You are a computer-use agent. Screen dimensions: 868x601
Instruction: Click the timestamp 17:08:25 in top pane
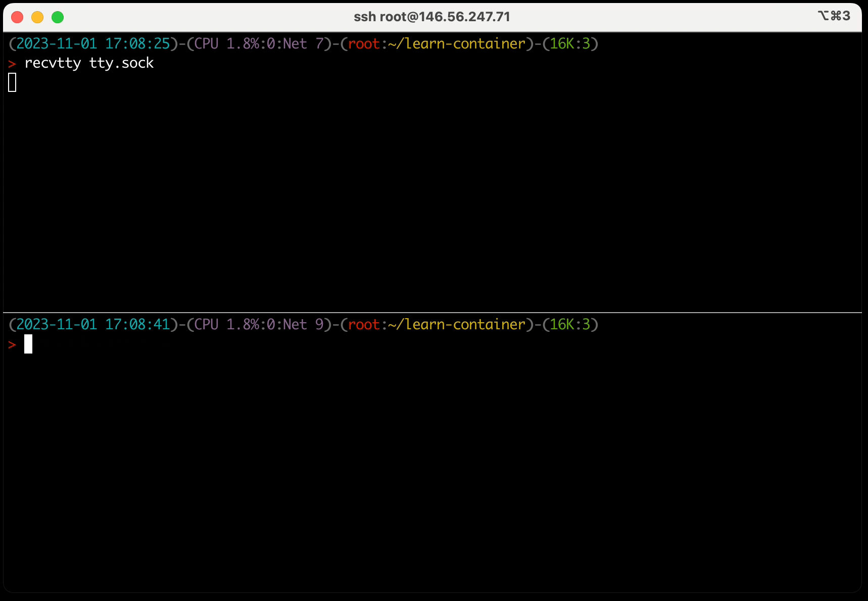click(137, 44)
